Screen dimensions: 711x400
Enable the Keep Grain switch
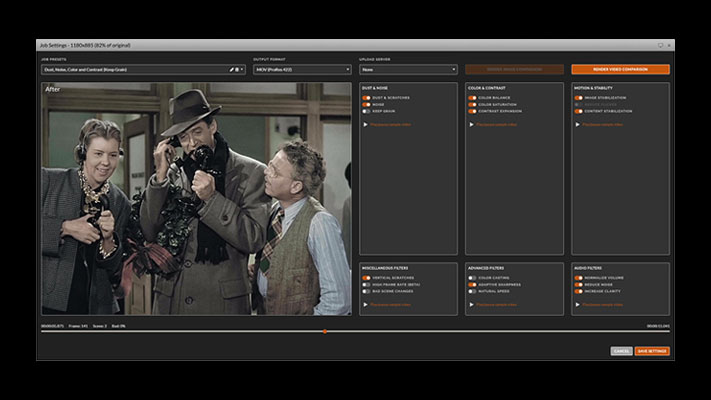click(x=366, y=111)
